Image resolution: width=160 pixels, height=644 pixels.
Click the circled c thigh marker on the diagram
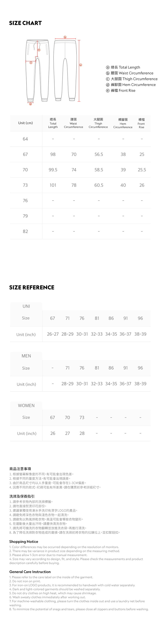31,63
